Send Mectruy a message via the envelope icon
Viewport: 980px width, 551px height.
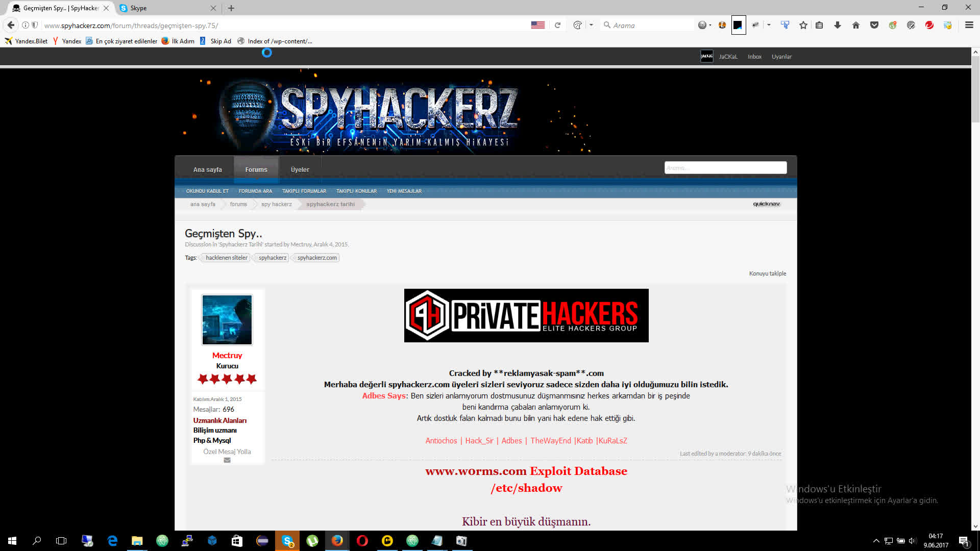tap(227, 460)
